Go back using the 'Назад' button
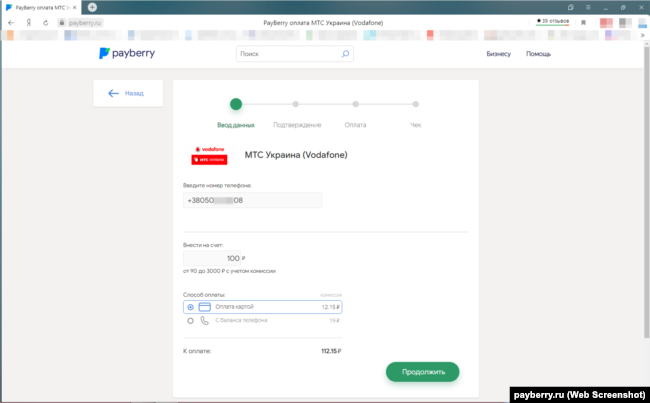 [128, 94]
